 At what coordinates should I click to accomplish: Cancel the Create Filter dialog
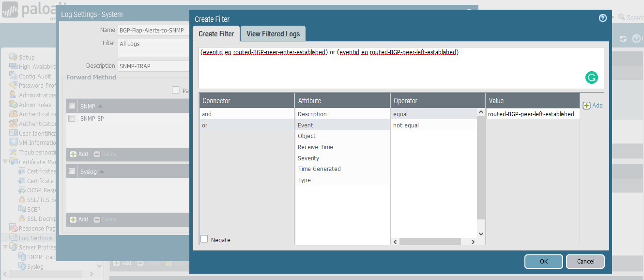click(585, 262)
